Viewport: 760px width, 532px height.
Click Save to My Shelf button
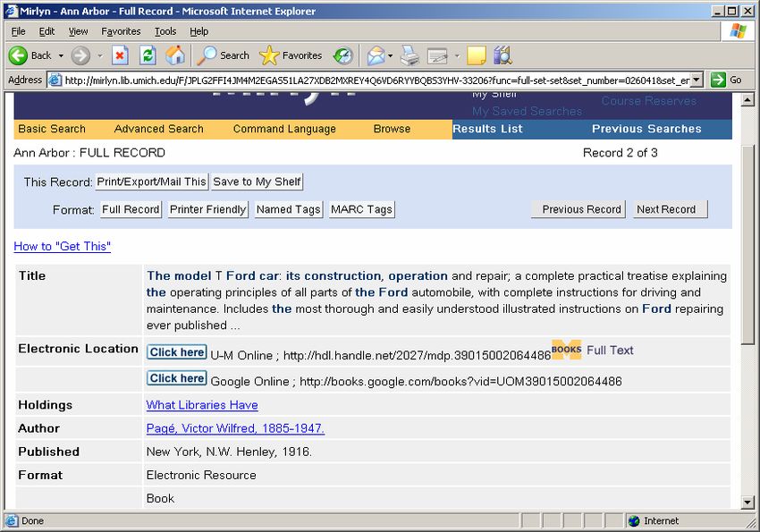tap(257, 182)
